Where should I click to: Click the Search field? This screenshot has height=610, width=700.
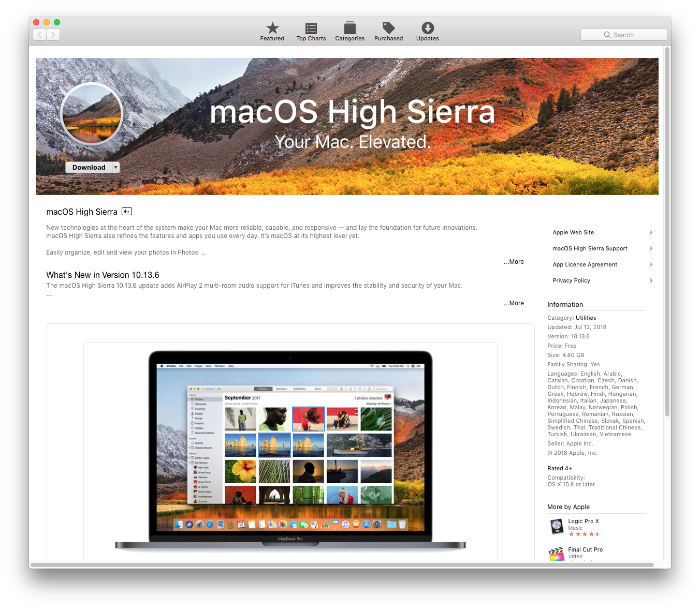click(624, 35)
